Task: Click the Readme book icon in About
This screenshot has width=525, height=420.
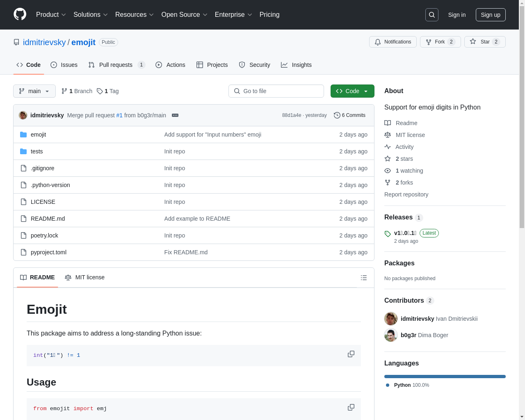Action: coord(388,123)
